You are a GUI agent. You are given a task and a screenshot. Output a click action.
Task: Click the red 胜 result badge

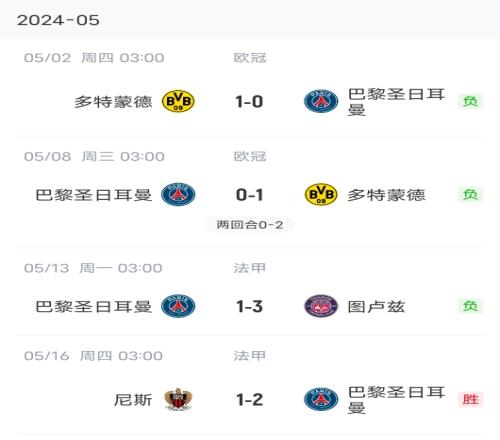pyautogui.click(x=471, y=399)
